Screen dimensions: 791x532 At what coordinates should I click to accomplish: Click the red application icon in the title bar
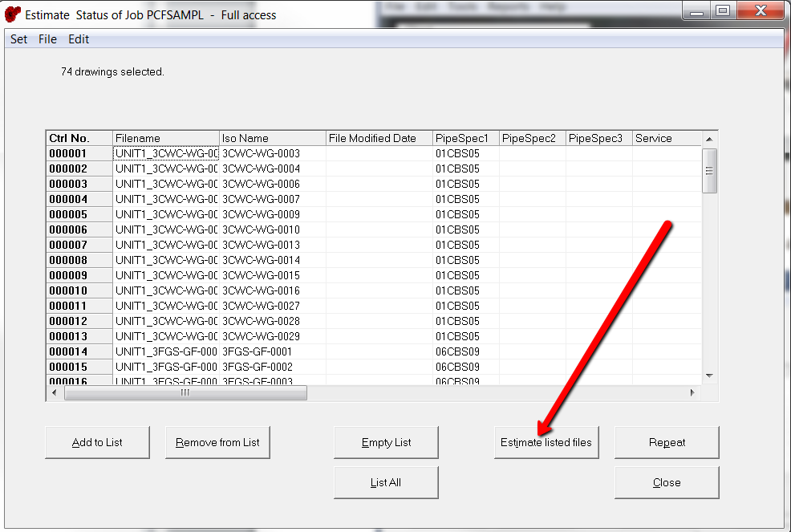coord(13,11)
